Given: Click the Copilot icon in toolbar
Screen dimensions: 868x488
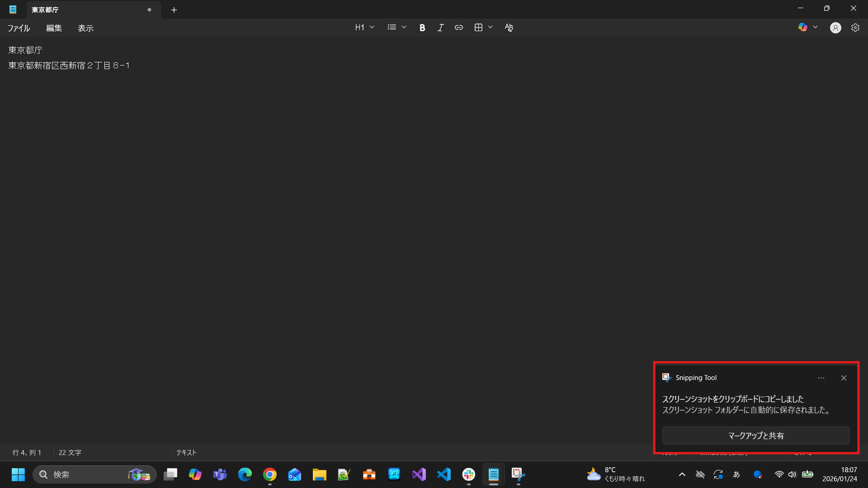Looking at the screenshot, I should (802, 28).
